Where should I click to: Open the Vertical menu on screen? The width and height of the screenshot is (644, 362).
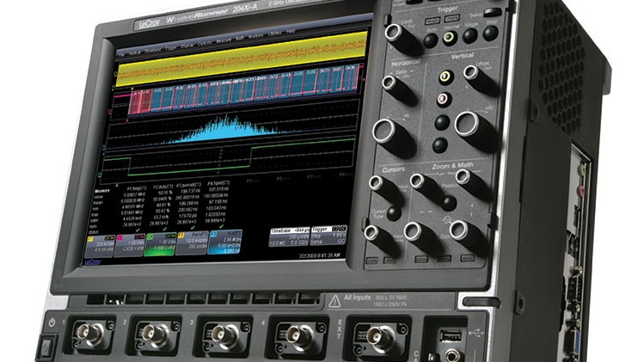pos(135,52)
